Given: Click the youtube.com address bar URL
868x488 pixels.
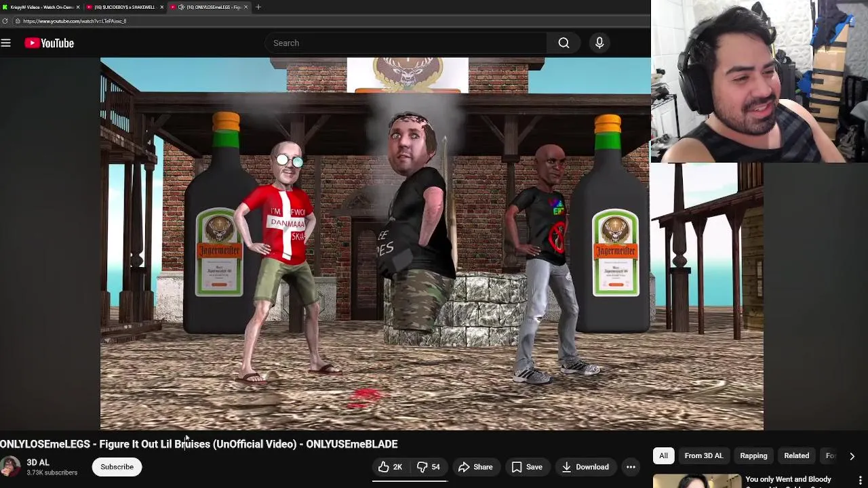Looking at the screenshot, I should click(75, 21).
